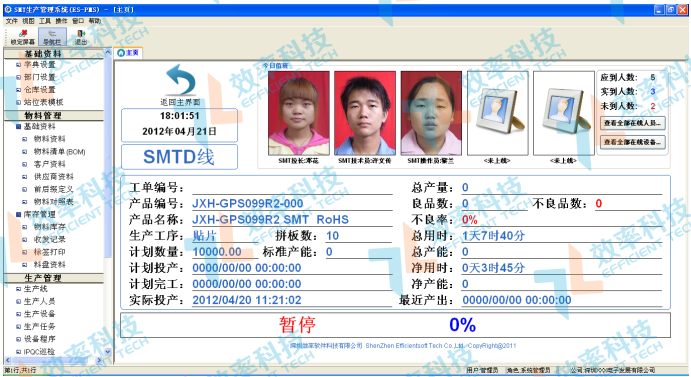Click the SMT操作员 staff photo
The height and width of the screenshot is (377, 691).
(431, 113)
